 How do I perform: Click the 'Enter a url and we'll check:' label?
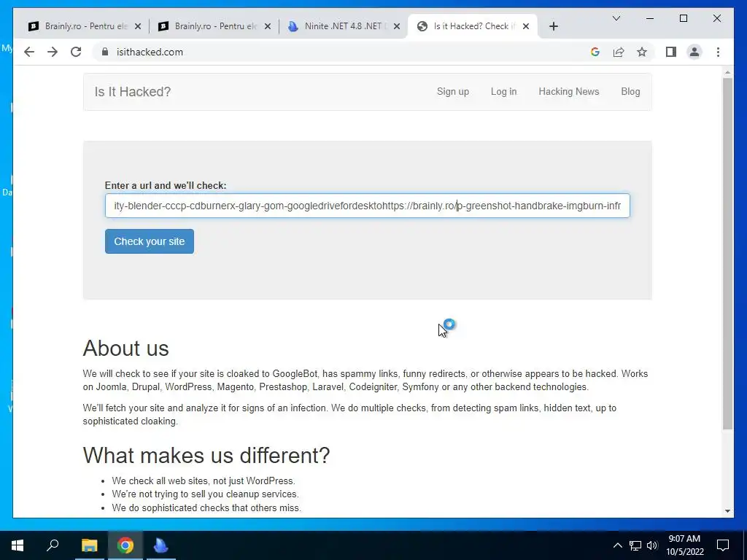pyautogui.click(x=166, y=186)
